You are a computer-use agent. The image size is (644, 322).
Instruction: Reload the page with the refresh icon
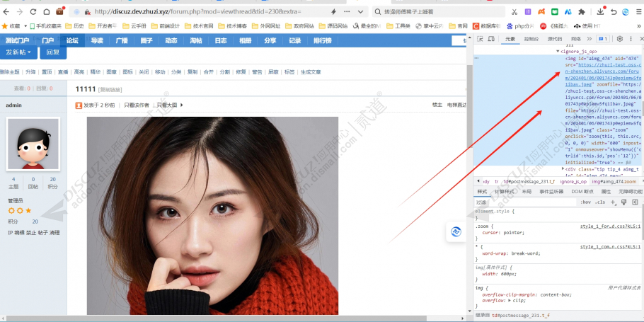(x=33, y=12)
